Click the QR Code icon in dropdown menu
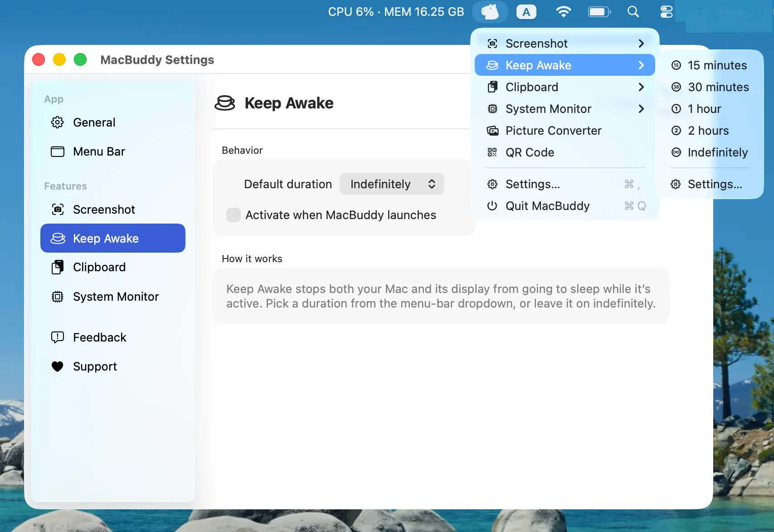The height and width of the screenshot is (532, 774). click(492, 152)
